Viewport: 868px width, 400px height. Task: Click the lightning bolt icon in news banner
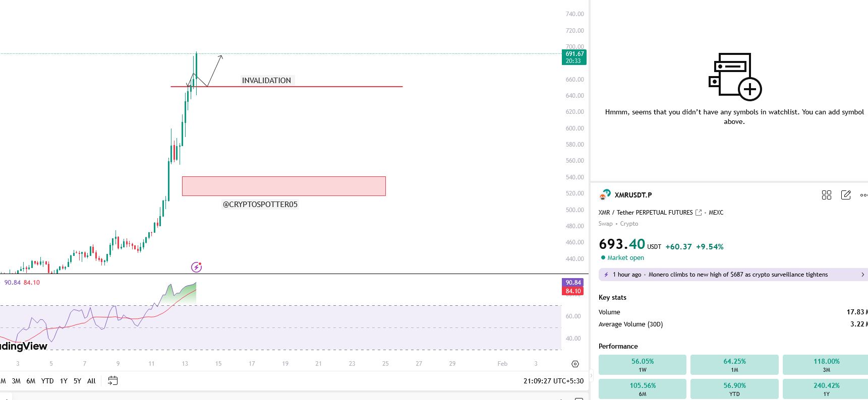pyautogui.click(x=606, y=275)
